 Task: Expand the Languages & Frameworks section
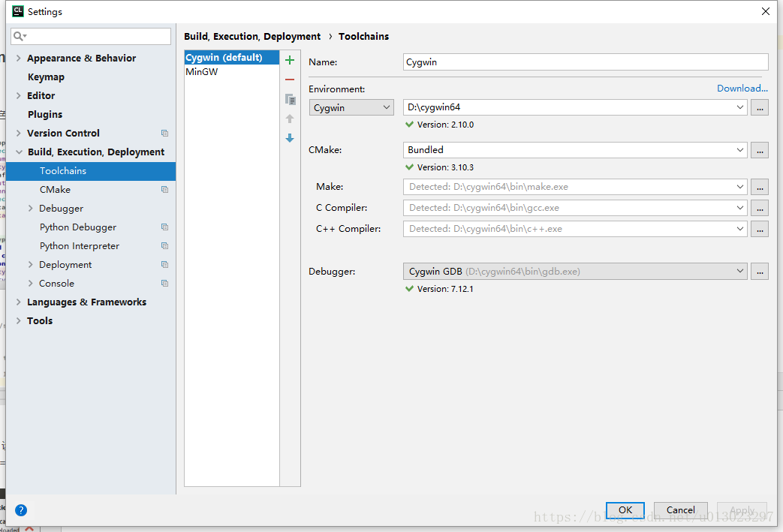[x=19, y=302]
